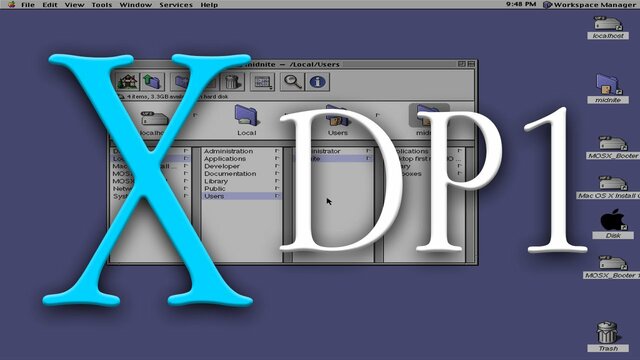Expand arrow beside Applications row
Image resolution: width=640 pixels, height=360 pixels.
[x=277, y=158]
